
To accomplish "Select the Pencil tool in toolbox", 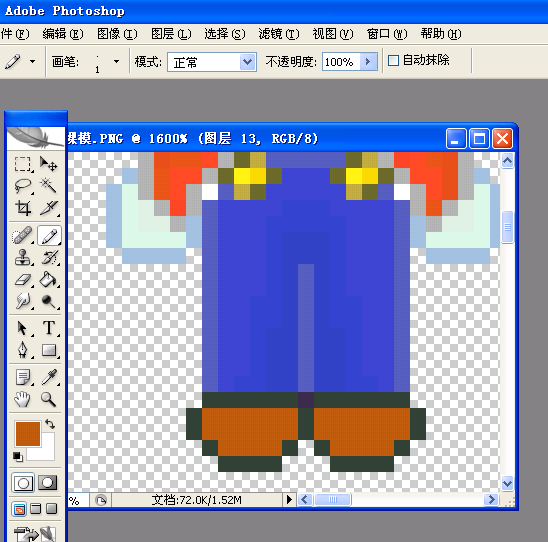I will click(49, 236).
